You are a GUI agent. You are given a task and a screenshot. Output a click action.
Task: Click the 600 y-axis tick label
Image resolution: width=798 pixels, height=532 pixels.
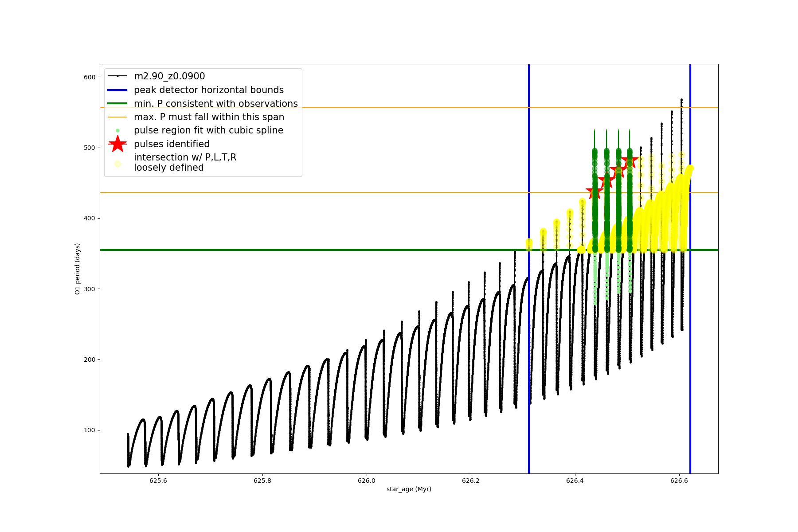click(90, 77)
